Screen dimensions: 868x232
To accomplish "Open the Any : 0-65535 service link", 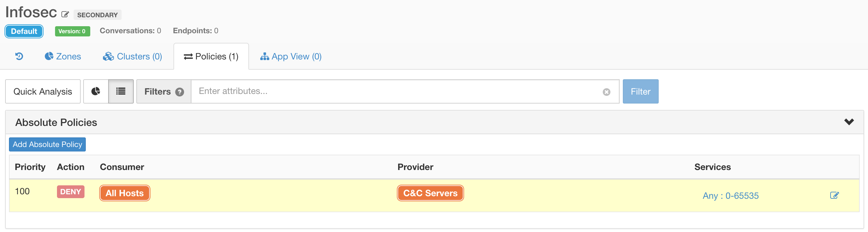I will 730,196.
